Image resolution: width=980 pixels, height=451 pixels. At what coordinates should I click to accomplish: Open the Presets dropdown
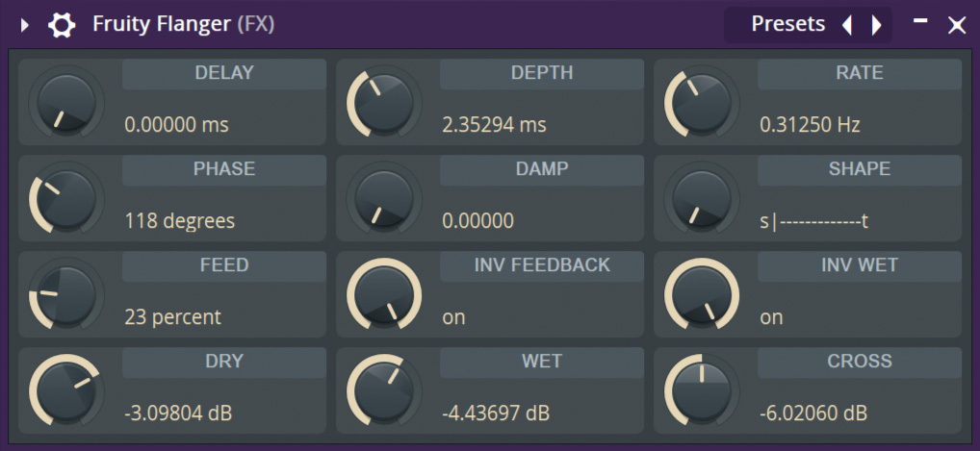click(x=787, y=24)
